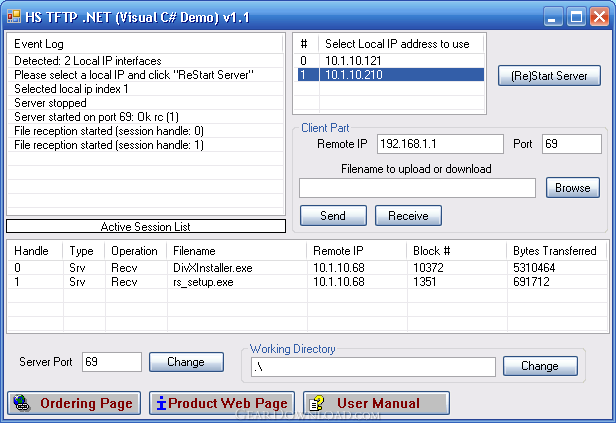Image resolution: width=616 pixels, height=423 pixels.
Task: Select log entry 'Selected local ip index 1'
Action: tap(145, 89)
